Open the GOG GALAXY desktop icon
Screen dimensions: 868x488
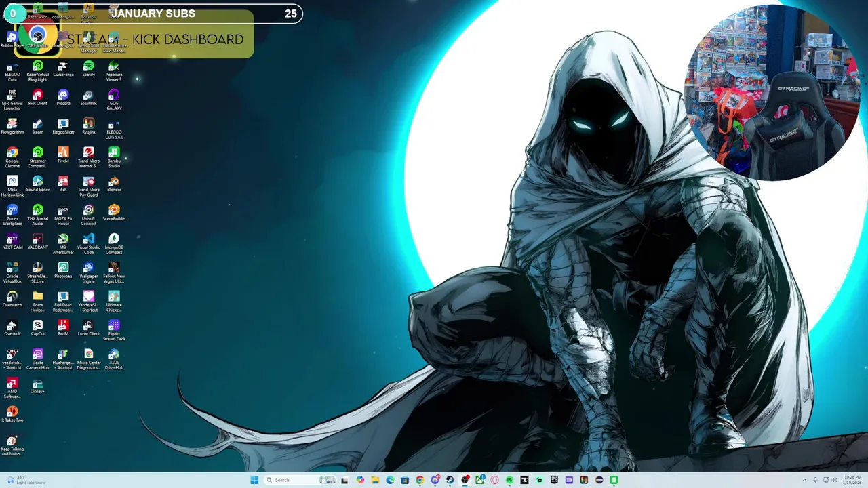pos(114,100)
